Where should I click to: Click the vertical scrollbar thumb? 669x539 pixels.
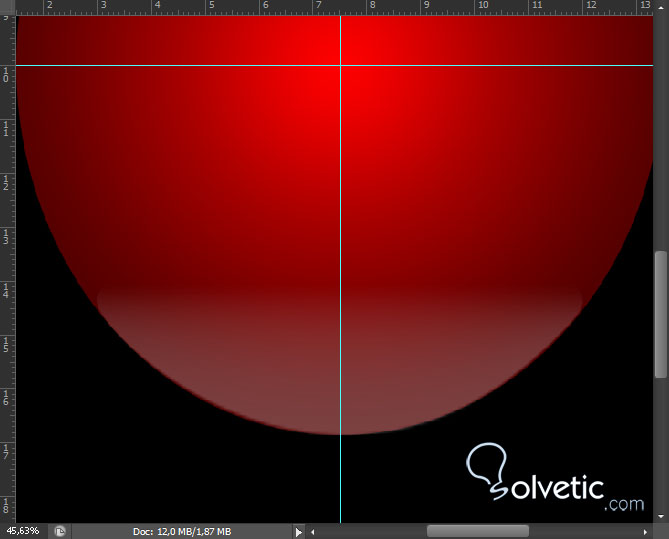click(x=661, y=314)
